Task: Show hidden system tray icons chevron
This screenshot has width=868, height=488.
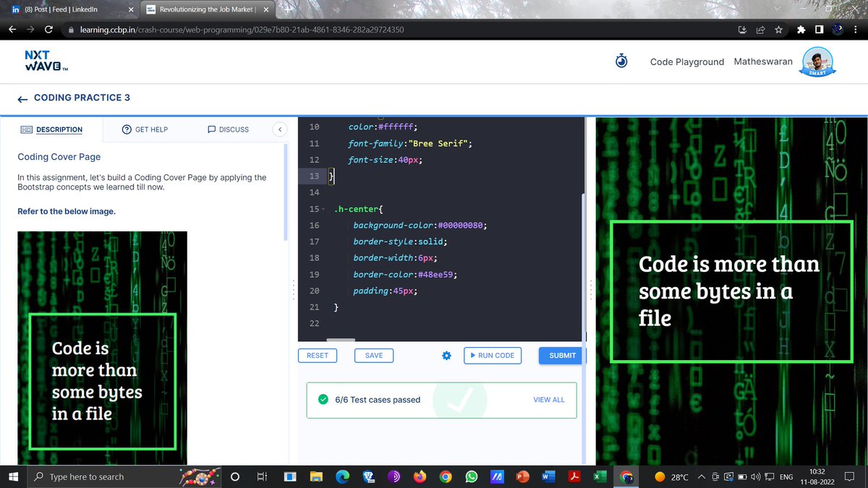Action: 701,477
